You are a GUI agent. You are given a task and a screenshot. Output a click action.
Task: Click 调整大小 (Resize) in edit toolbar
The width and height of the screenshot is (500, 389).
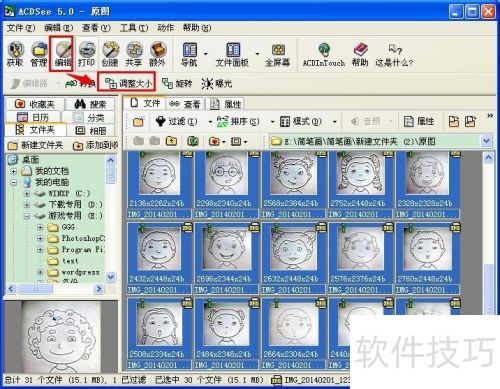point(128,83)
